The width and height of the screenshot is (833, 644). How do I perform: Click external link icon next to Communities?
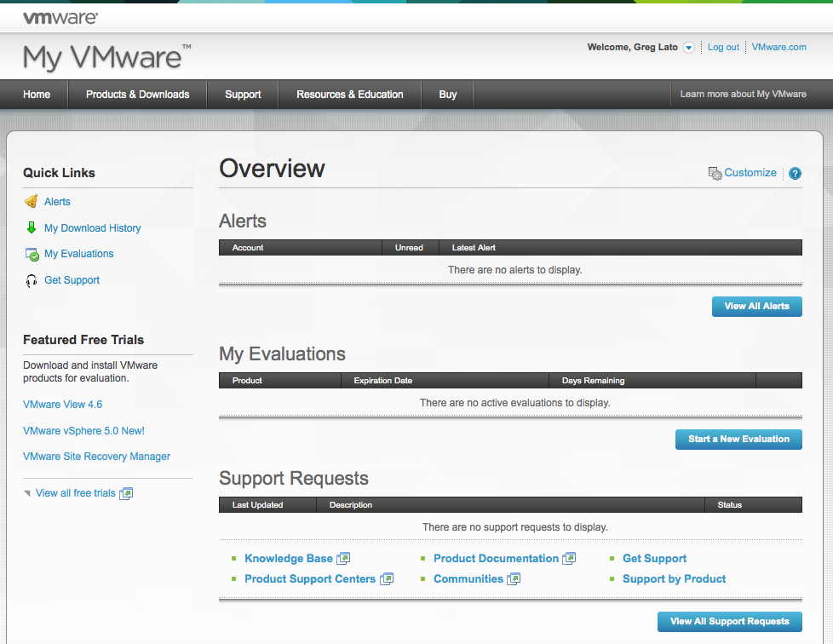tap(514, 579)
